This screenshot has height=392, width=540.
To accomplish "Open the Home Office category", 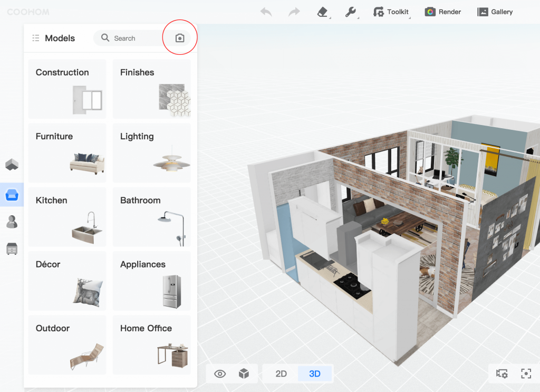I will tap(151, 345).
